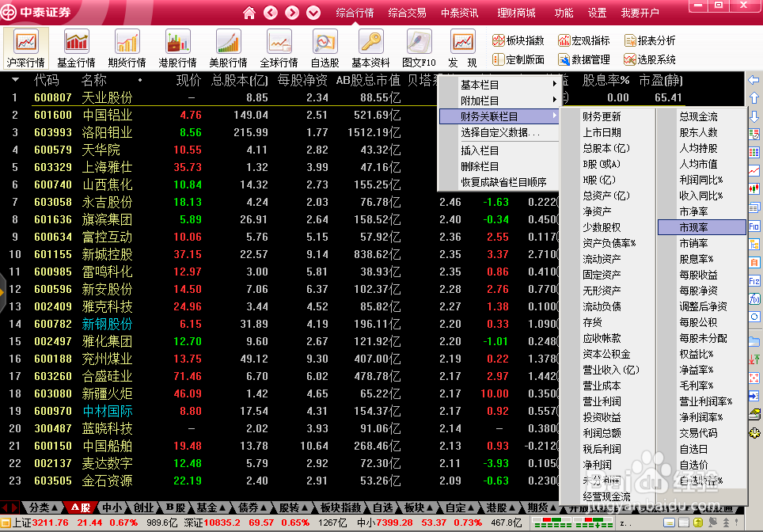Viewport: 763px width, 532px height.
Task: Open the 理财商城 menu
Action: point(516,13)
